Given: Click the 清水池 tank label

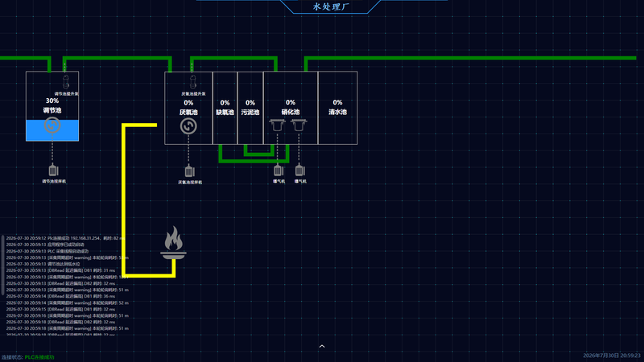Looking at the screenshot, I should [337, 112].
